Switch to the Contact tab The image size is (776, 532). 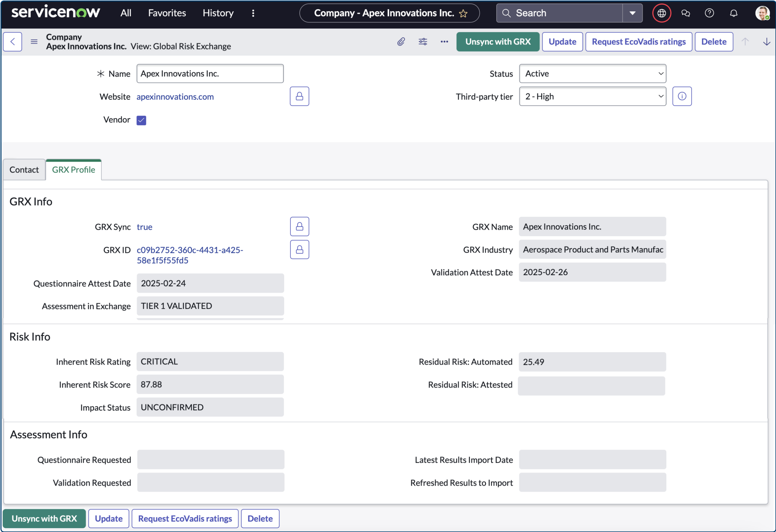(x=24, y=170)
